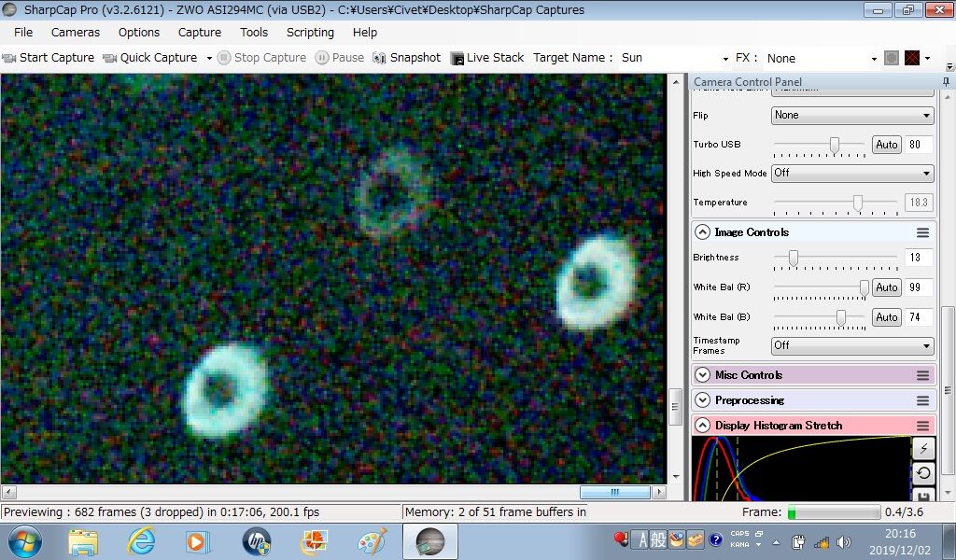Image resolution: width=956 pixels, height=560 pixels.
Task: Expand the Preprocessing section
Action: [702, 399]
